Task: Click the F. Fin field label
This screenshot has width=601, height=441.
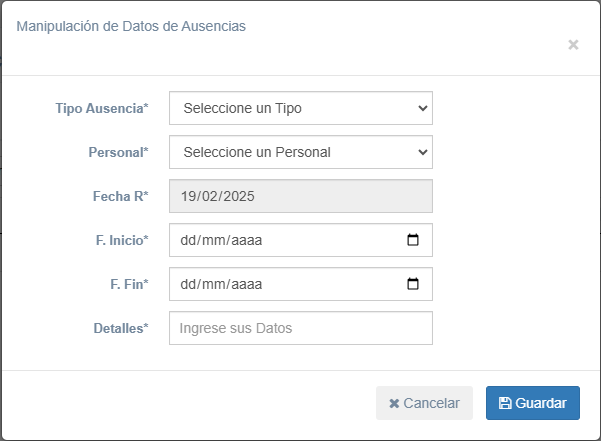Action: pos(128,284)
